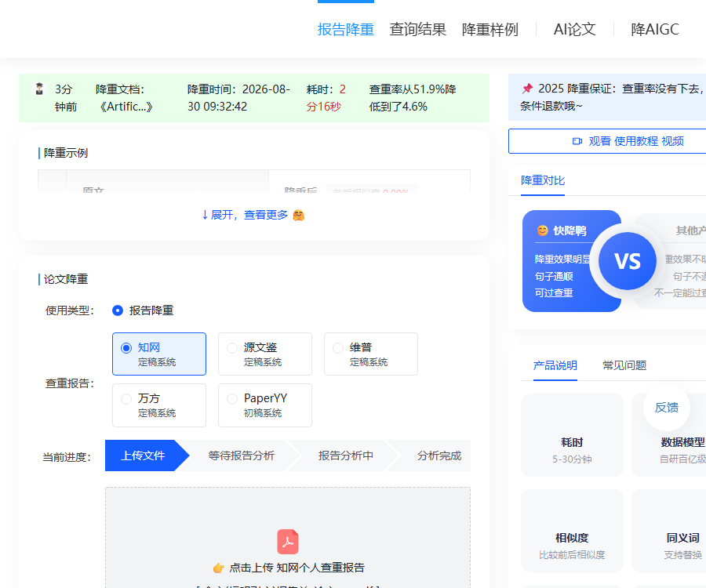706x588 pixels.
Task: Click 观看 使用教程 视频 button
Action: click(607, 141)
